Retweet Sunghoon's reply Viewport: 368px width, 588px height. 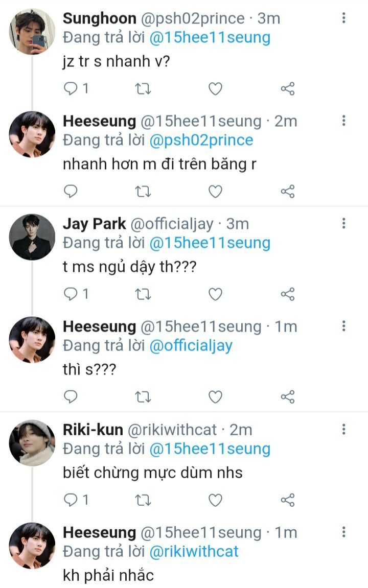(143, 89)
